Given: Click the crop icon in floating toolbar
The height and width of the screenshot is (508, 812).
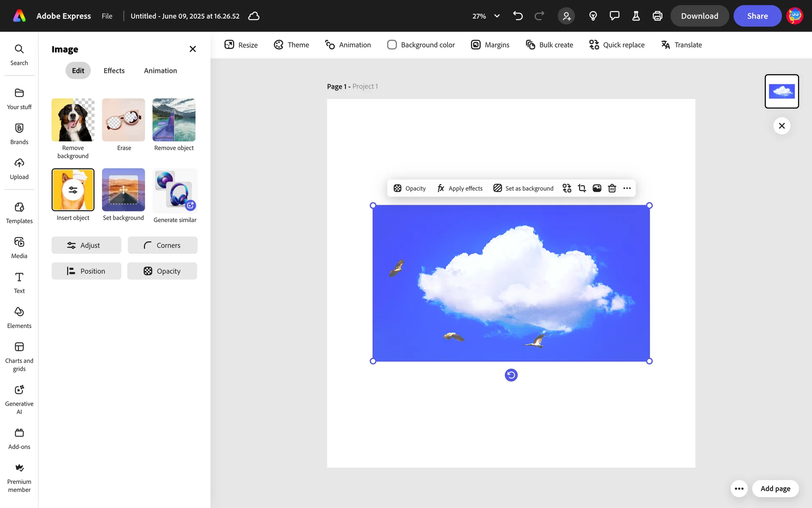Looking at the screenshot, I should pos(582,188).
